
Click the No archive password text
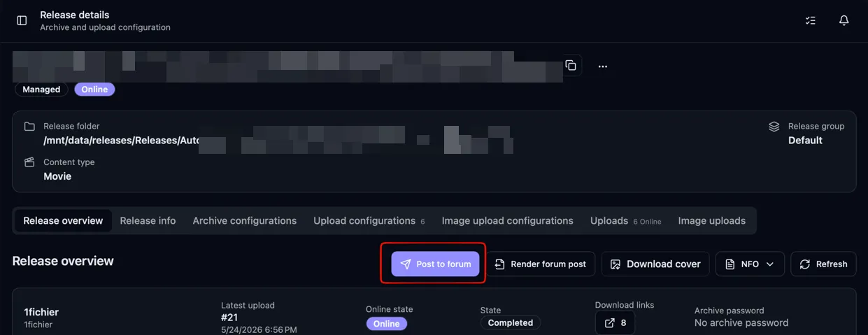[741, 323]
